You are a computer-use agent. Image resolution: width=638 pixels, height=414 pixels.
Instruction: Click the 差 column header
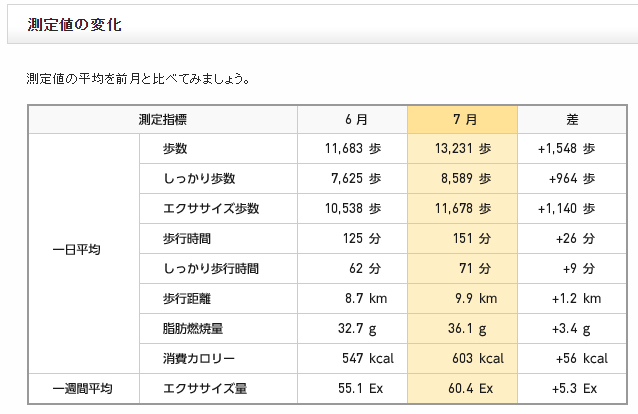(x=572, y=119)
